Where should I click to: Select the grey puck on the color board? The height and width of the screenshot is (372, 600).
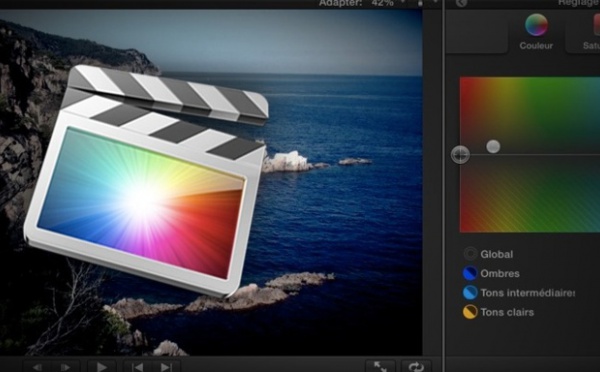(x=493, y=146)
